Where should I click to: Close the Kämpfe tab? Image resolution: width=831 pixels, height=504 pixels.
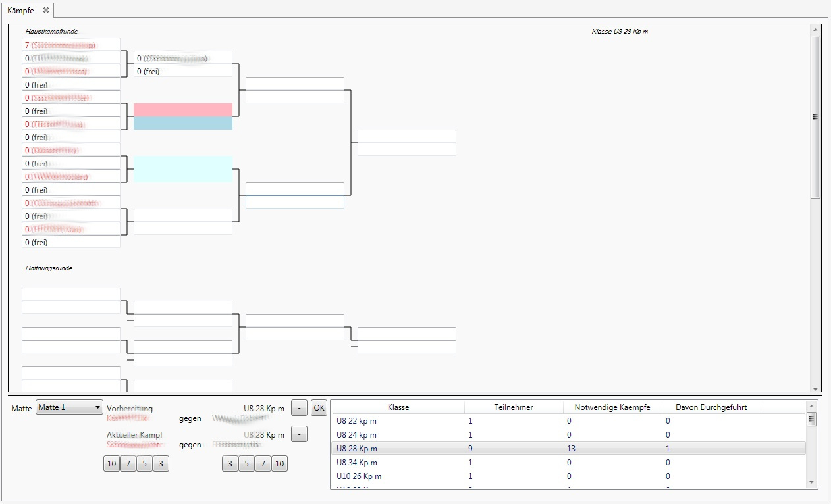(46, 10)
